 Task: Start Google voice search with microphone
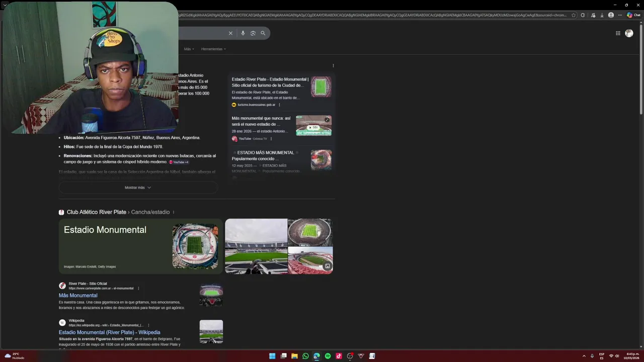pyautogui.click(x=243, y=33)
